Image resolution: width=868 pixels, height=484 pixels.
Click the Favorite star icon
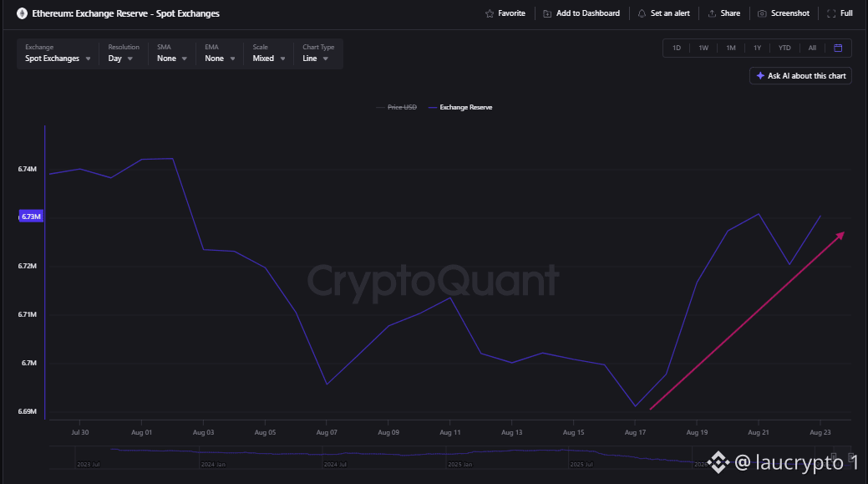point(490,13)
